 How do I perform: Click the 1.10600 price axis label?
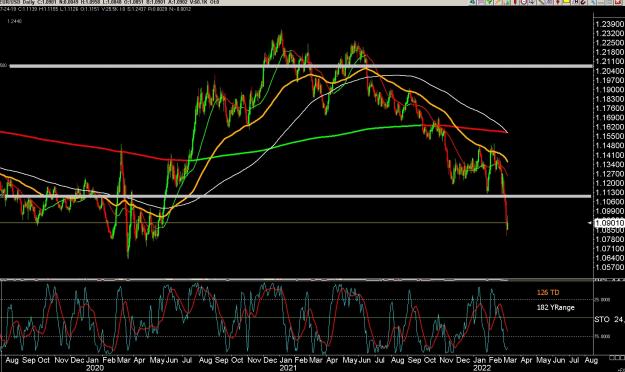pyautogui.click(x=609, y=202)
